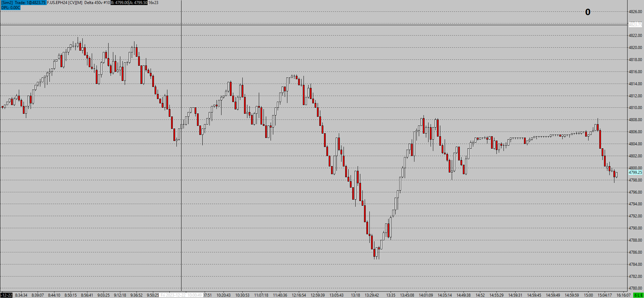Click the 14:49:38 time axis label
Viewport: 644px width, 298px height.
[464, 295]
